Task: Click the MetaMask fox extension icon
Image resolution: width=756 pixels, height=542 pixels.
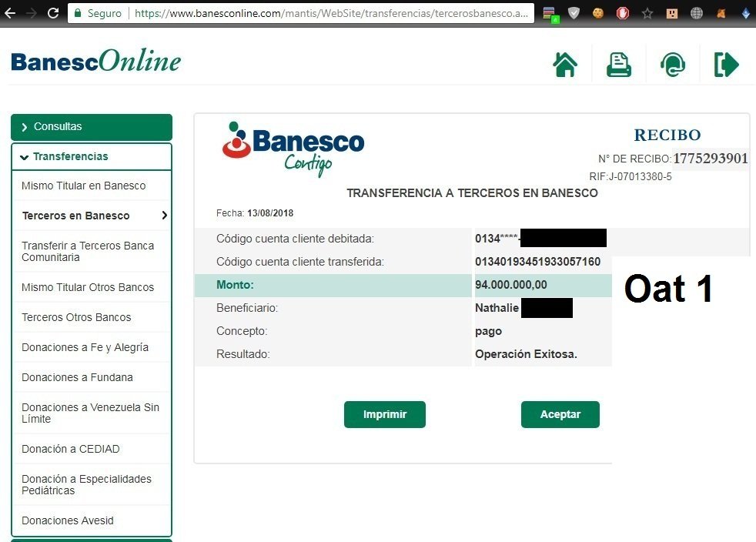Action: point(721,14)
